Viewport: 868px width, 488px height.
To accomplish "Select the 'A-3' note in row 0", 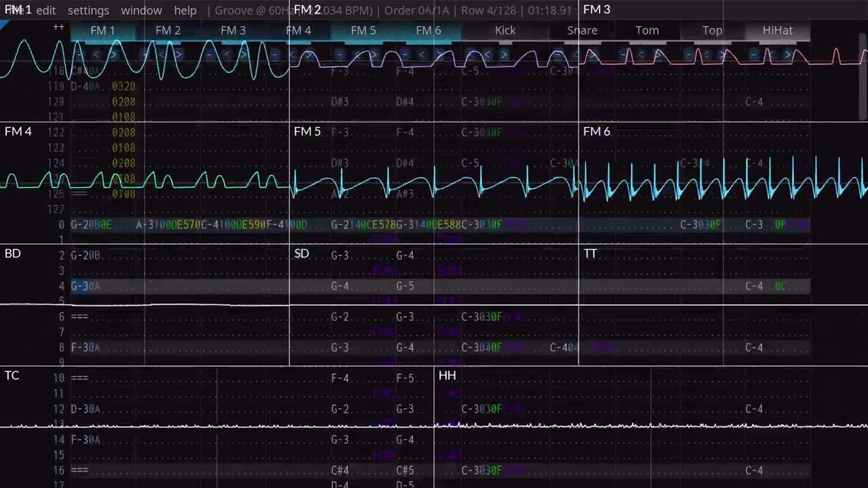I will [x=144, y=224].
